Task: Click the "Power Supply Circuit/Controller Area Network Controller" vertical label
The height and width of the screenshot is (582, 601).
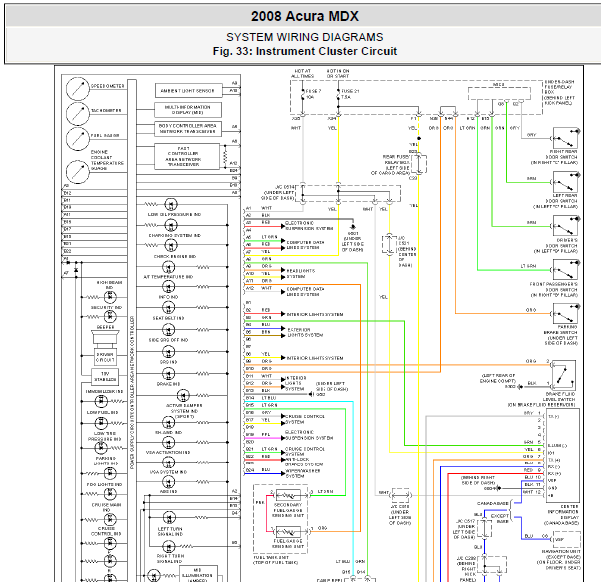Action: pyautogui.click(x=132, y=392)
